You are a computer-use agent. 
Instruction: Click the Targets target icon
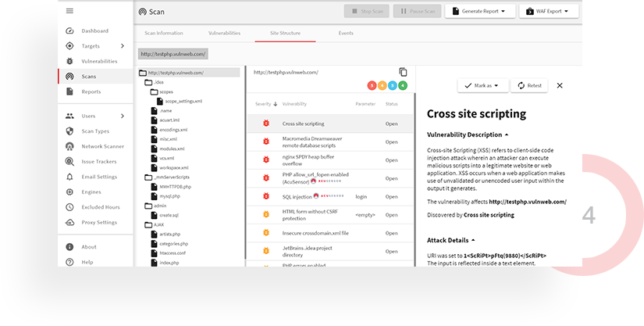point(69,46)
